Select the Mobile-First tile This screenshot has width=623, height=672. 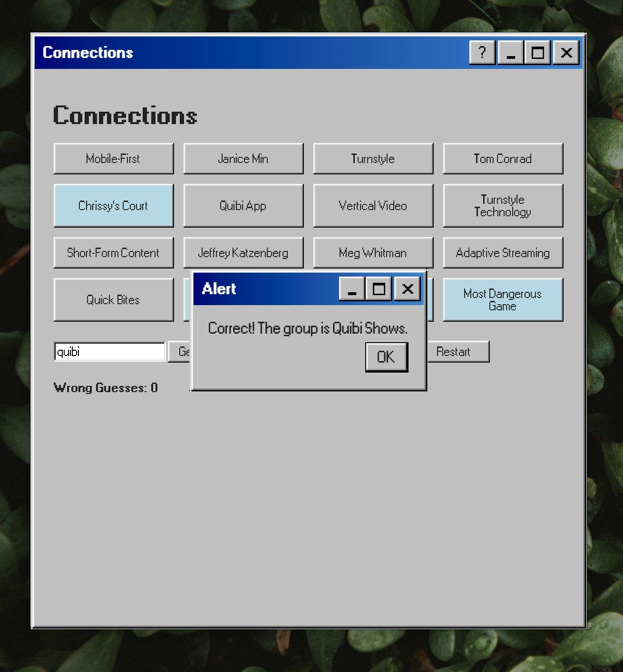coord(113,159)
